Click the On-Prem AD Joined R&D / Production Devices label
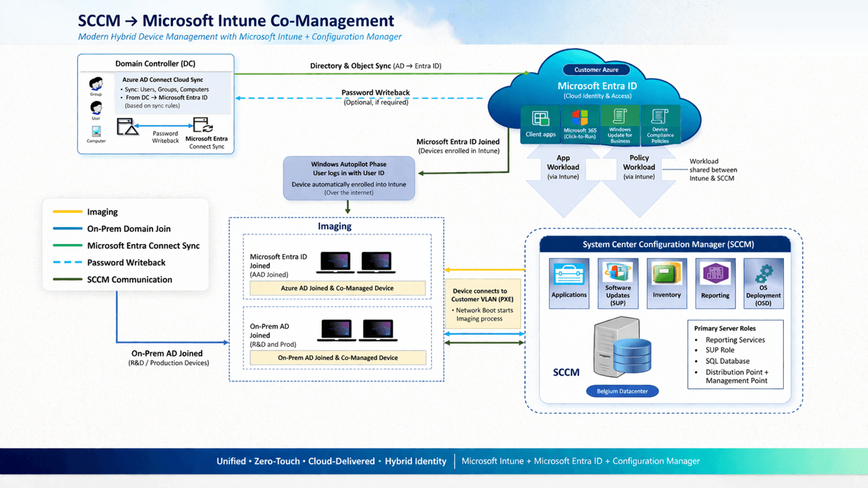868x488 pixels. [167, 358]
